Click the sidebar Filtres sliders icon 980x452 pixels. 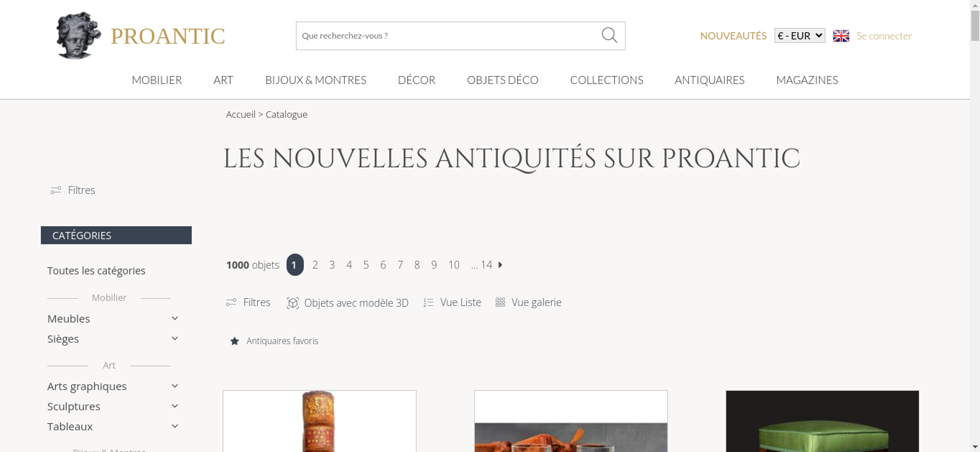point(56,190)
